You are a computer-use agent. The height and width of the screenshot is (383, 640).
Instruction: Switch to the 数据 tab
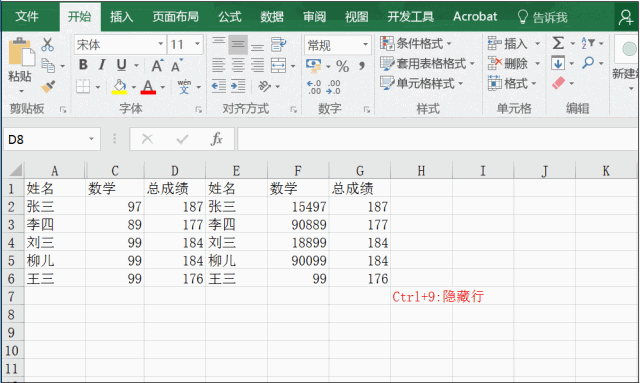coord(272,17)
